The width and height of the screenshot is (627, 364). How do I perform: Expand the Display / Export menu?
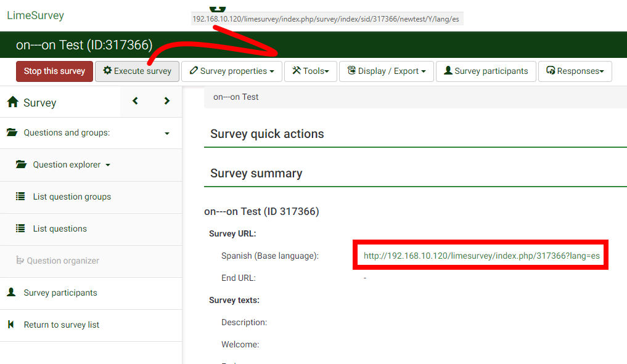click(x=387, y=71)
